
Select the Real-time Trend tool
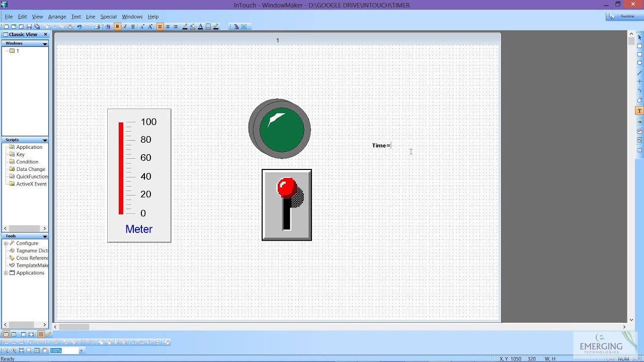[x=639, y=131]
